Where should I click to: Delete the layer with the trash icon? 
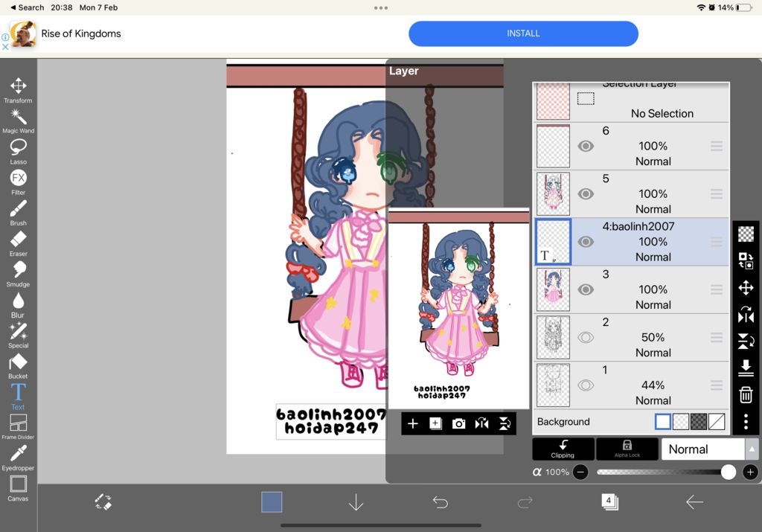coord(746,394)
